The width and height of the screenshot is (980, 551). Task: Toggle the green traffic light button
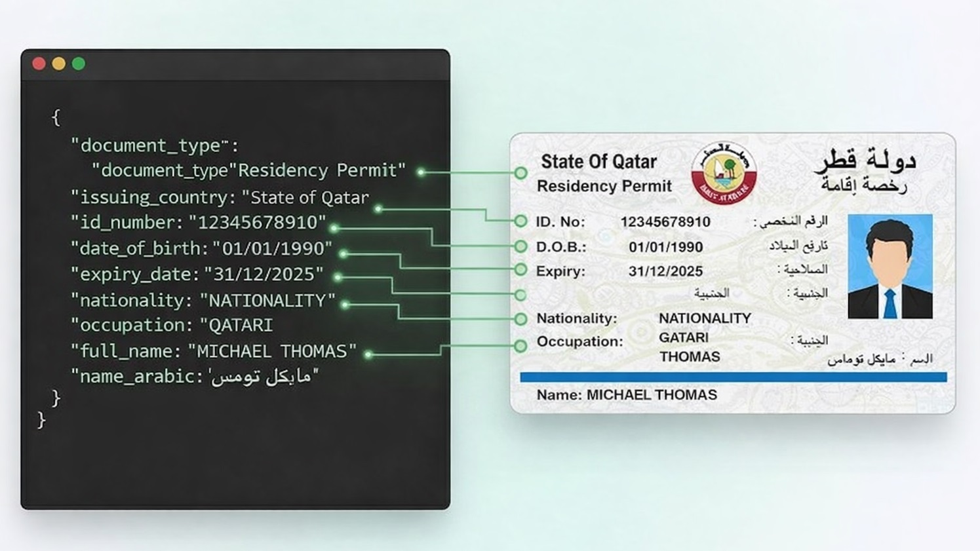[79, 63]
